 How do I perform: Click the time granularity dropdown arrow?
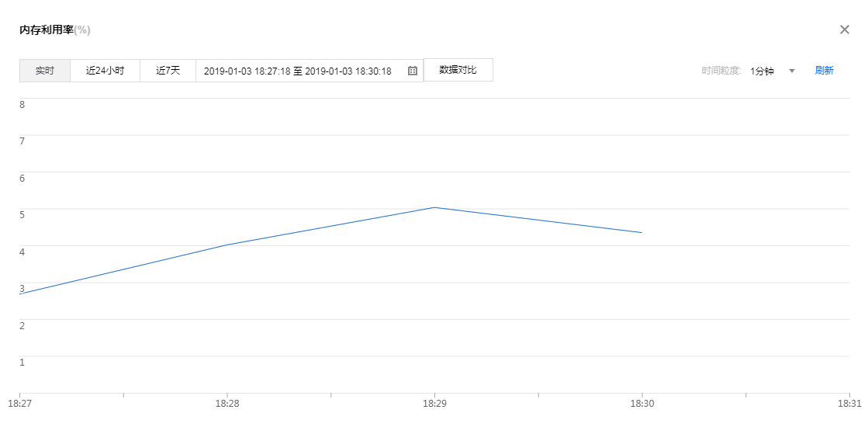click(792, 71)
